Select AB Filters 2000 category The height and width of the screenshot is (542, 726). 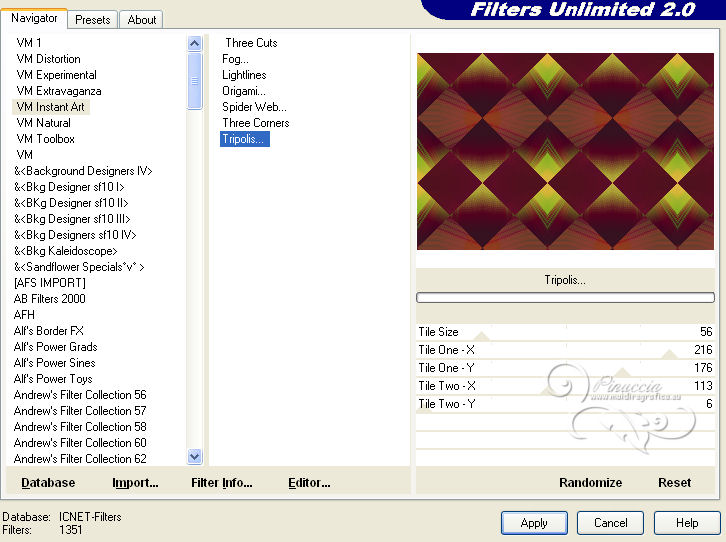tap(50, 299)
